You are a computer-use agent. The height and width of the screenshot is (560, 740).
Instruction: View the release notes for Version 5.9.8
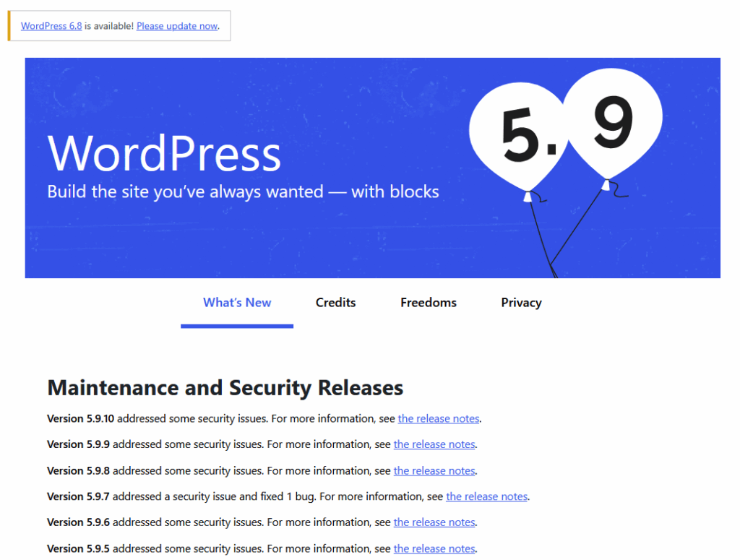[434, 471]
